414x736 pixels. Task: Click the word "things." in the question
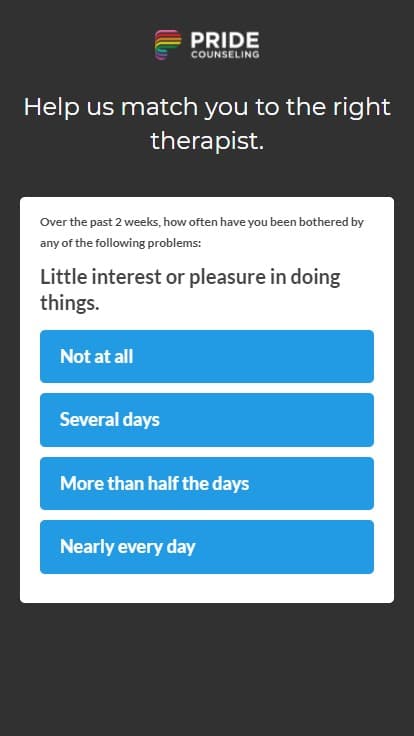69,303
